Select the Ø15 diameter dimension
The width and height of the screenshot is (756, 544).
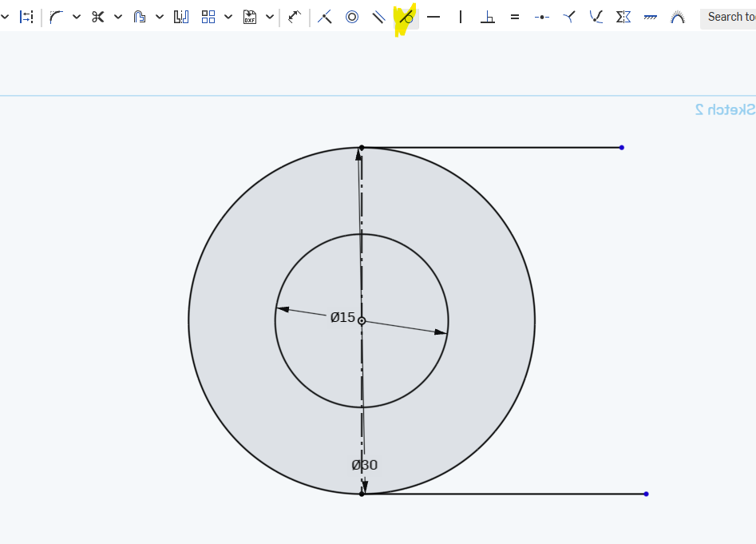tap(342, 317)
